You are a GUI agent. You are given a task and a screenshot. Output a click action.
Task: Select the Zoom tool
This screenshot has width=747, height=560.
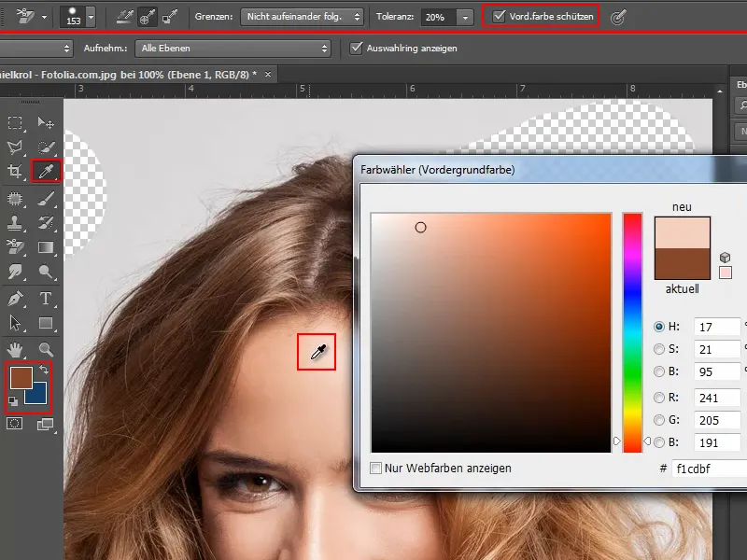(x=46, y=350)
